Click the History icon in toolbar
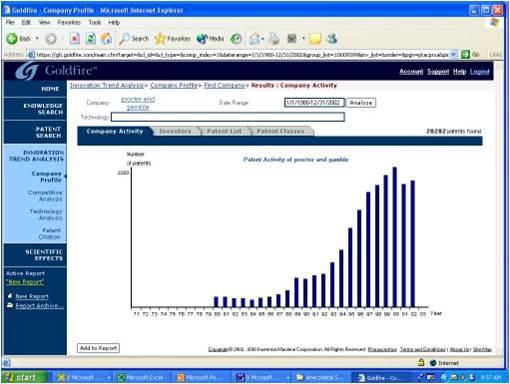Viewport: 510px width, 384px height. pos(236,39)
